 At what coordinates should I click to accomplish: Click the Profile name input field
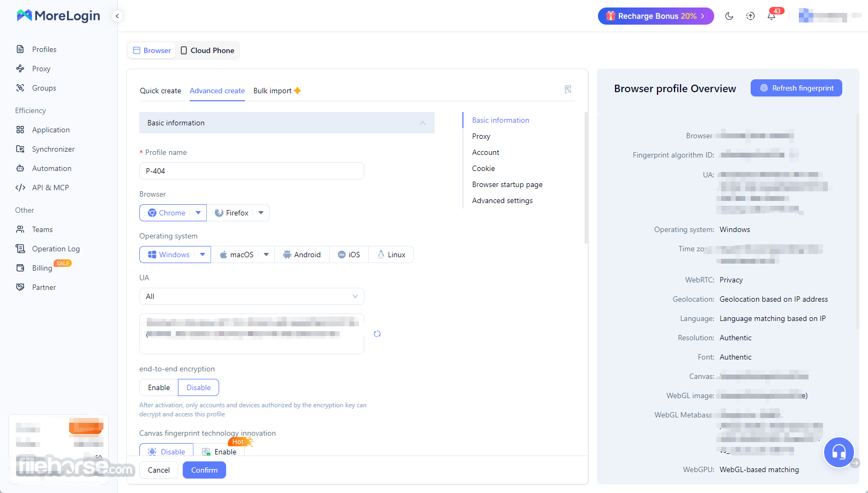[252, 171]
